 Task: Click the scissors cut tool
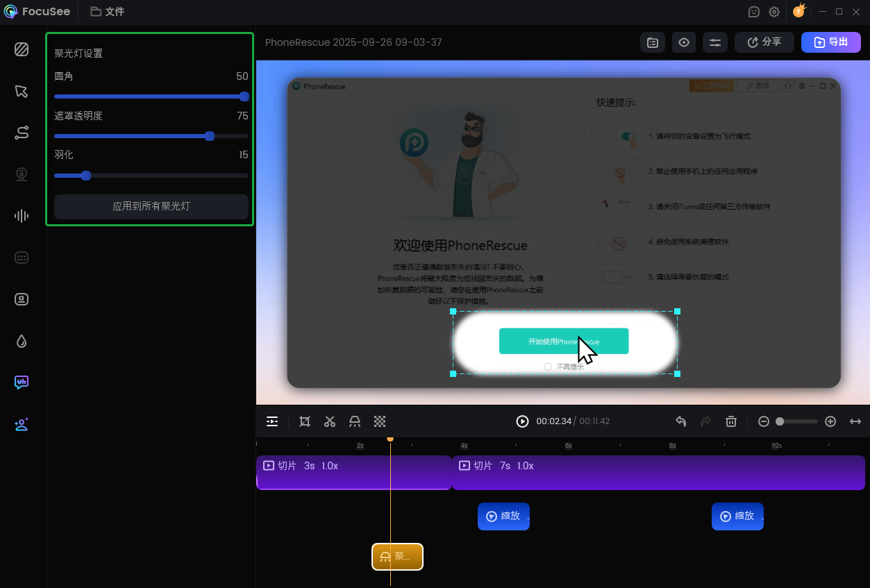click(330, 421)
